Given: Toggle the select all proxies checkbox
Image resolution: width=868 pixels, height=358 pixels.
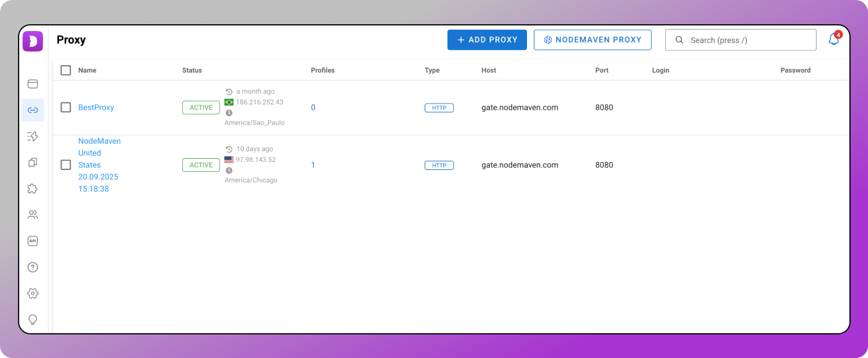Looking at the screenshot, I should click(x=66, y=70).
